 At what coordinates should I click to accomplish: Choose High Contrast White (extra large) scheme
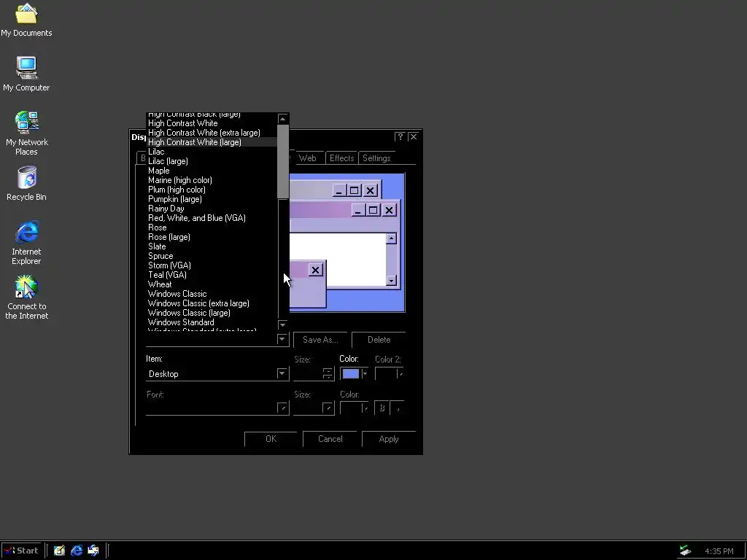pos(212,133)
